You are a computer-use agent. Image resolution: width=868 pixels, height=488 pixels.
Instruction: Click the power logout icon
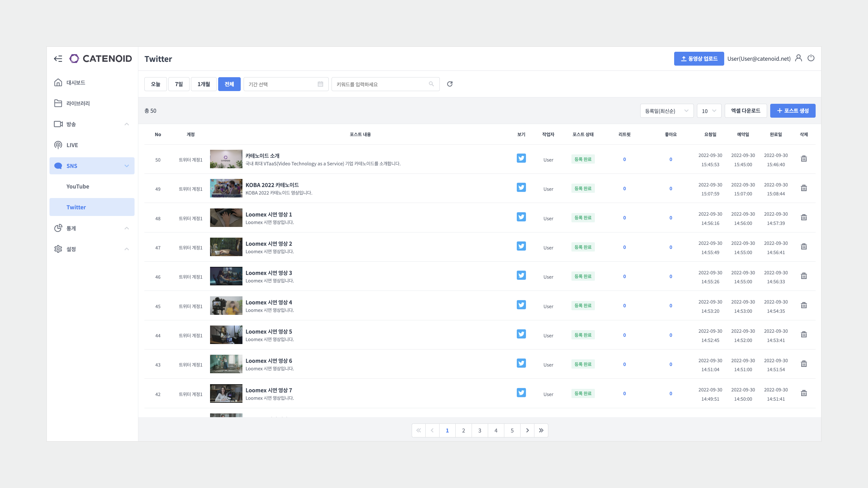point(811,58)
